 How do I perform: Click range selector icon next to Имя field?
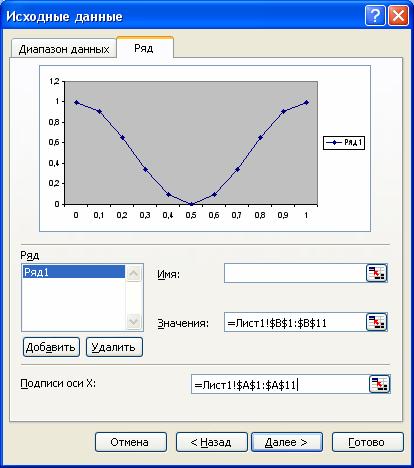pyautogui.click(x=376, y=273)
